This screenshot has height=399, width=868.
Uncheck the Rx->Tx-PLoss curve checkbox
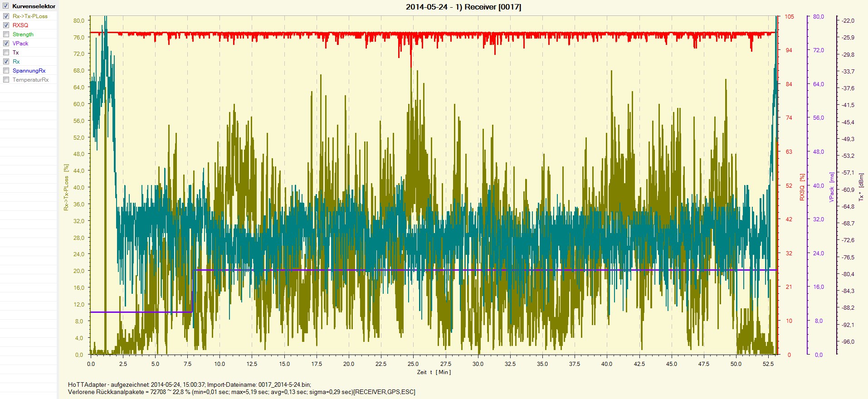pos(6,16)
